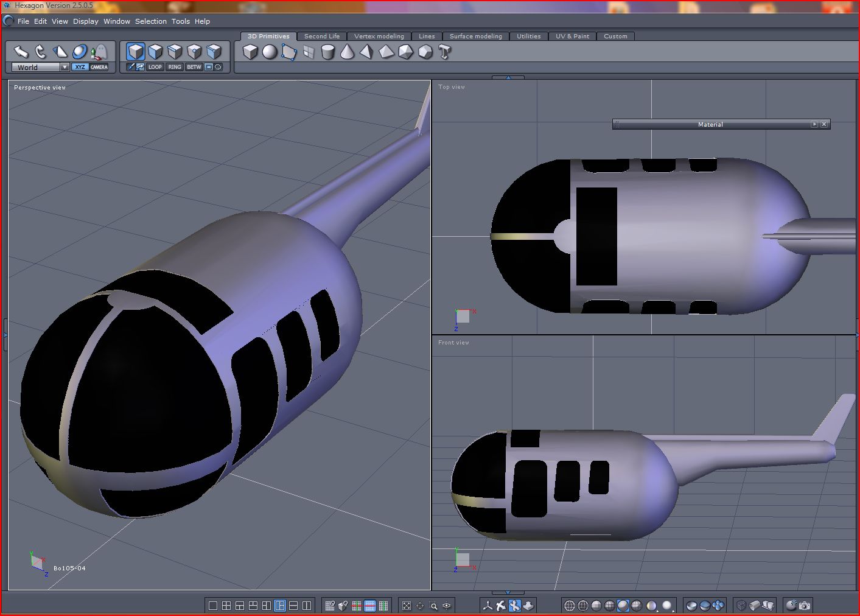Screen dimensions: 860x616
Task: Open the Edit menu
Action: tap(40, 21)
